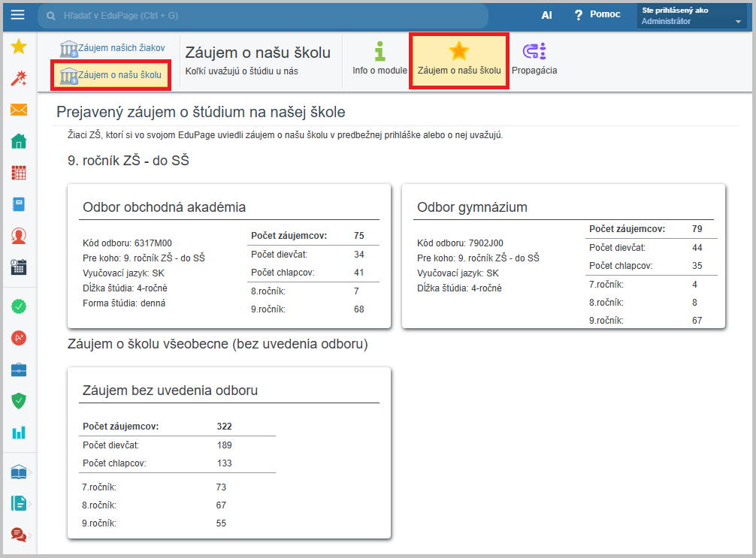Screen dimensions: 756x558
Task: Click the red A+ grades icon
Action: coord(19,338)
